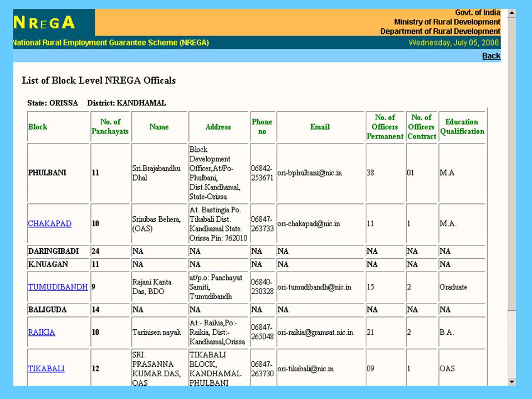Click email ori-chakapad@nic.in
Image resolution: width=532 pixels, height=399 pixels.
coord(309,223)
